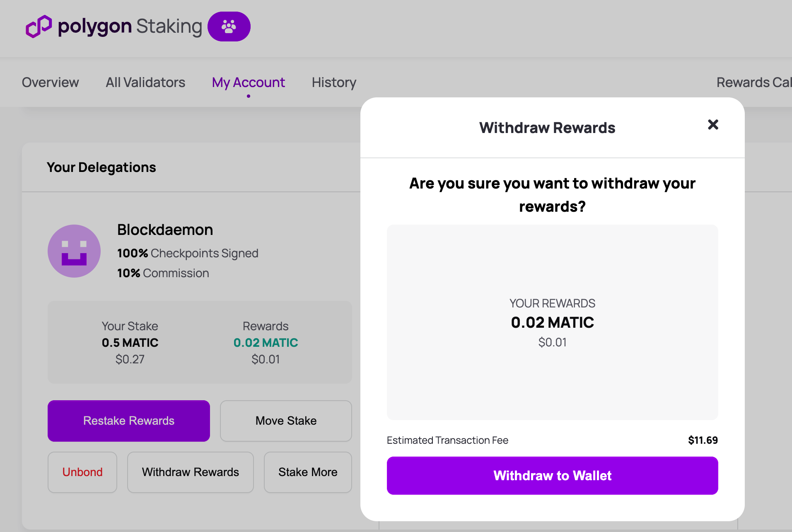Click the Estimated Transaction Fee value
The width and height of the screenshot is (792, 532).
pyautogui.click(x=703, y=440)
